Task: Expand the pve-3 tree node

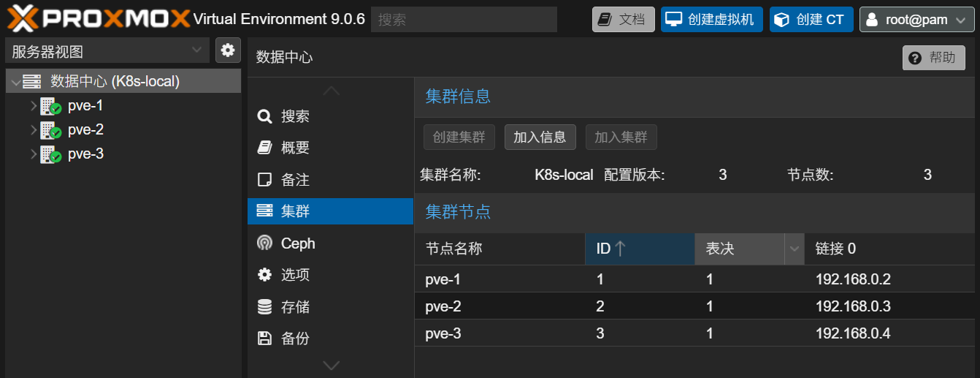Action: coord(33,155)
